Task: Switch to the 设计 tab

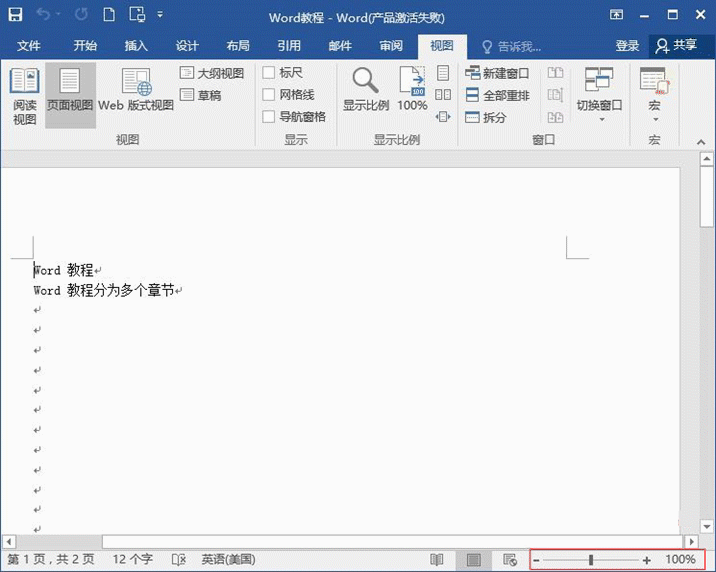Action: (187, 46)
